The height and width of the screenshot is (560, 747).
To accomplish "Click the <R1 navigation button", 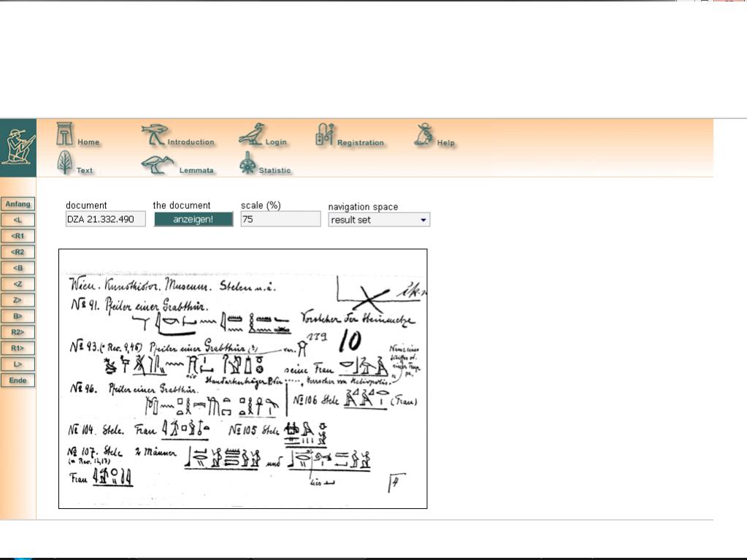I will point(18,236).
